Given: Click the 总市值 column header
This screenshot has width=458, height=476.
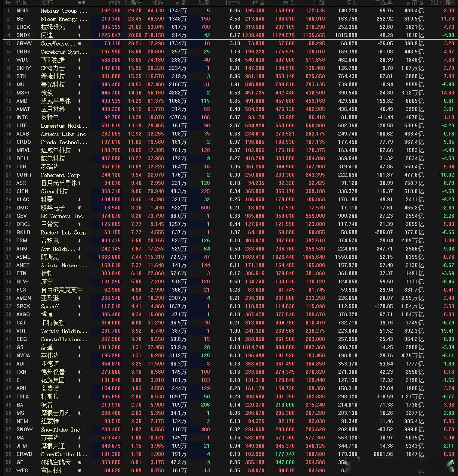Looking at the screenshot, I should coord(414,3).
